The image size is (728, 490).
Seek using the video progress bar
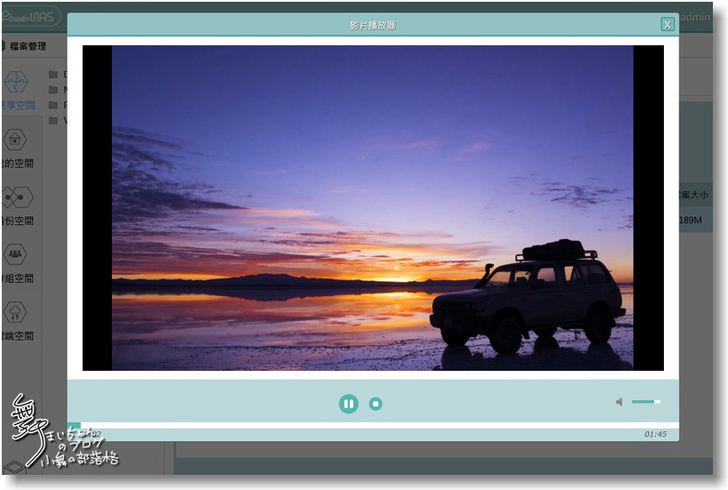coord(373,425)
